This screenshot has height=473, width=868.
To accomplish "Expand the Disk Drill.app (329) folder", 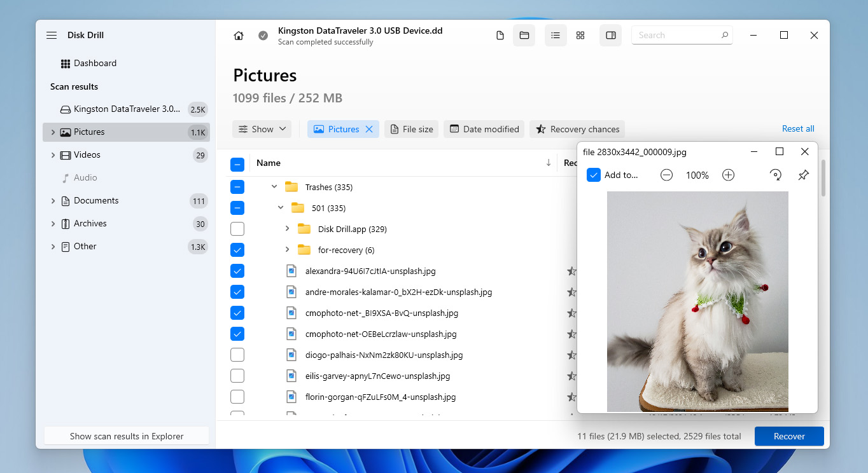I will (x=287, y=229).
